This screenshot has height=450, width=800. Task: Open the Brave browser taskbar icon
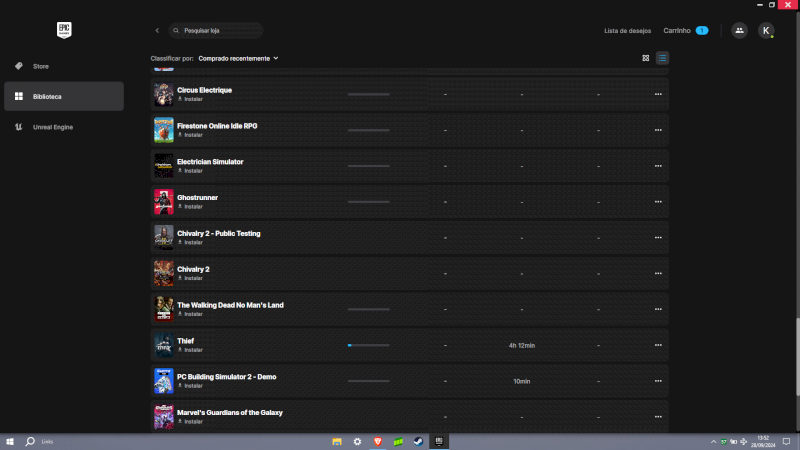point(378,441)
